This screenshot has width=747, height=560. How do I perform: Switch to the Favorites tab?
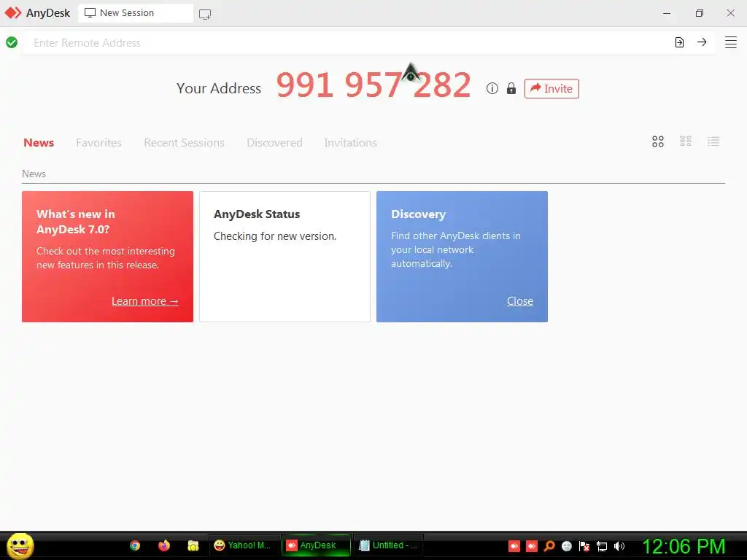tap(98, 142)
